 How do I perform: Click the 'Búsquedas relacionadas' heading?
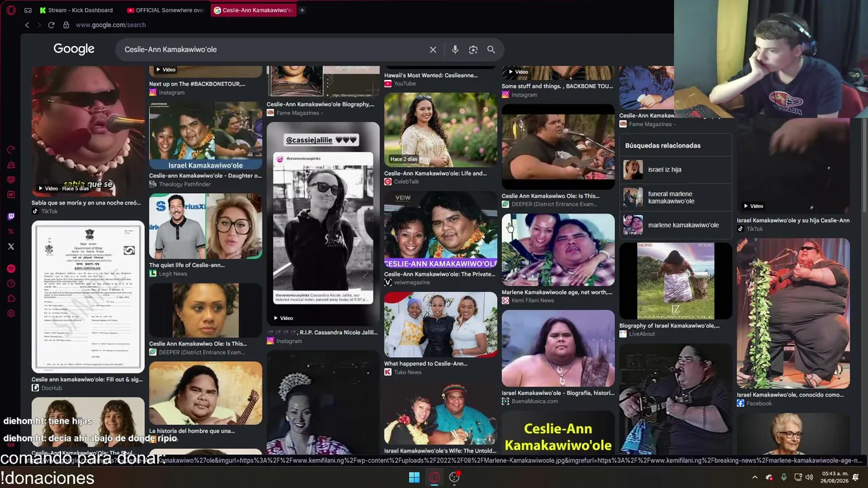[663, 146]
